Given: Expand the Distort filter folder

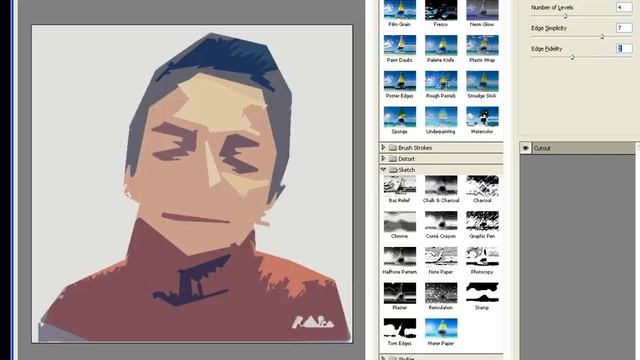Looking at the screenshot, I should point(383,158).
